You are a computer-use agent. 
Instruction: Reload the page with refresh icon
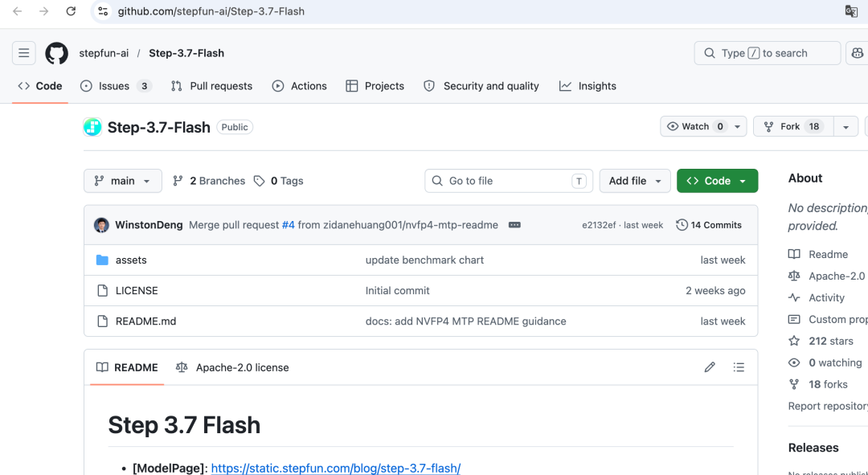coord(71,11)
